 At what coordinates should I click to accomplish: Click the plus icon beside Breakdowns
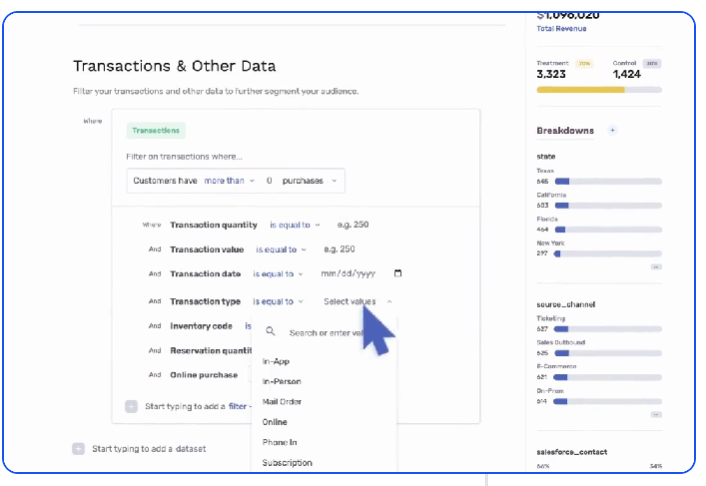(x=612, y=130)
